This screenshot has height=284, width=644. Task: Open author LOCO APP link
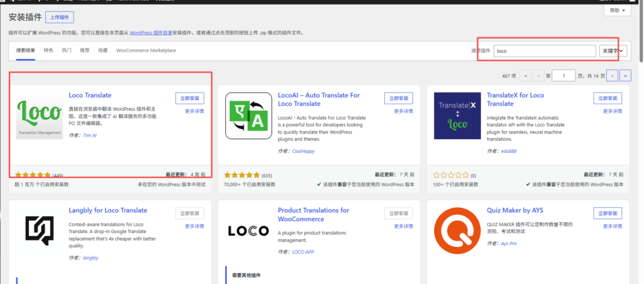point(303,252)
